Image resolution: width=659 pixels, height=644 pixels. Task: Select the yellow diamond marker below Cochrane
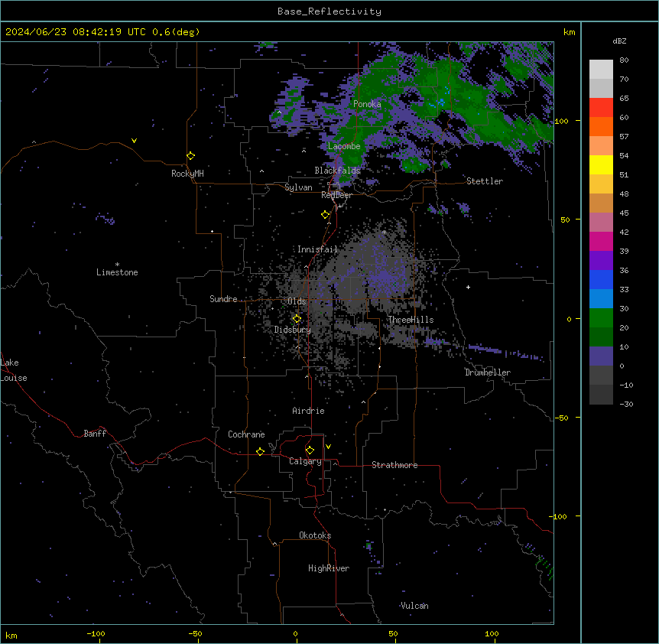point(261,451)
